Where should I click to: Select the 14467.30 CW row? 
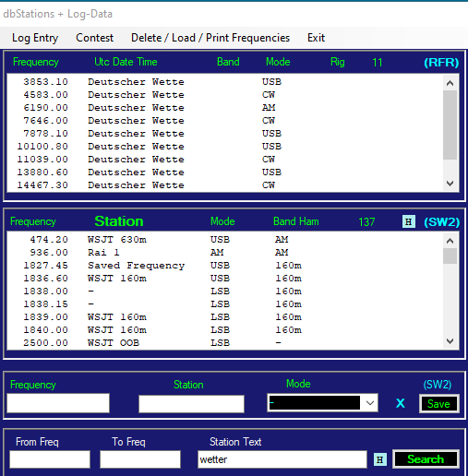pos(225,185)
